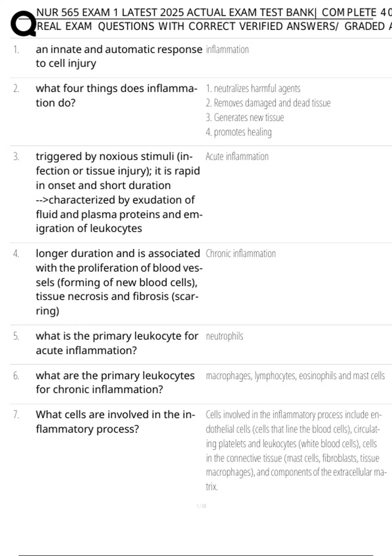Click answer 'macrophages, lymphocytes, eosinophils and mast cells'
The height and width of the screenshot is (556, 392).
click(295, 376)
